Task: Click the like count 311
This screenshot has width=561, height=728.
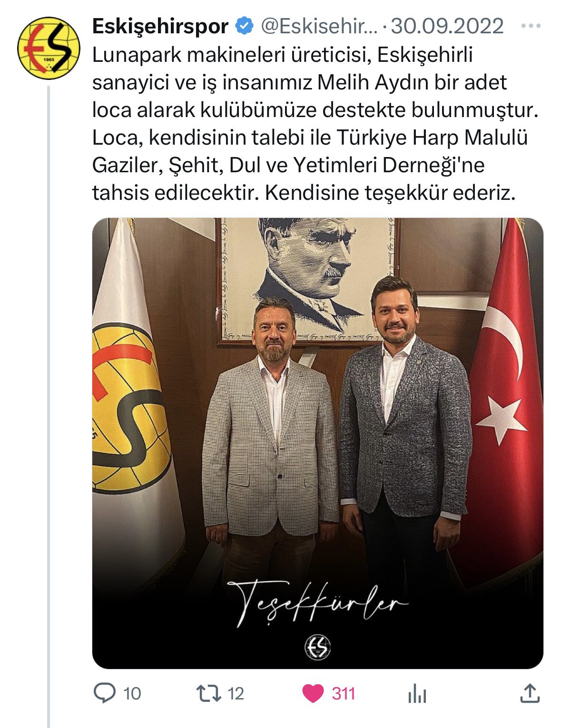Action: [343, 693]
